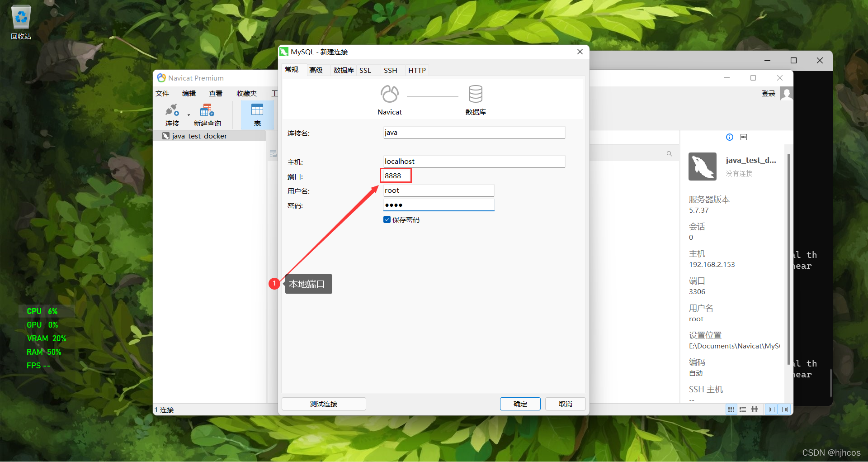Click the 测试连接 button

coord(324,404)
